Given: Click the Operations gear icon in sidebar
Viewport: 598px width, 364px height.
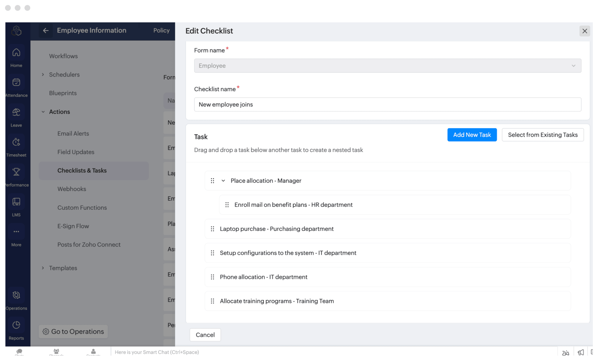Looking at the screenshot, I should click(x=16, y=295).
